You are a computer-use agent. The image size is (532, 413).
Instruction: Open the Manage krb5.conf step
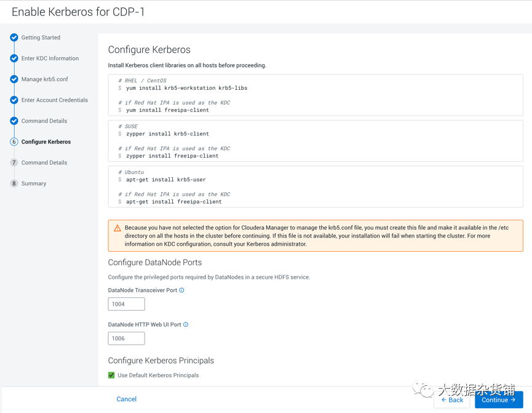[x=44, y=79]
